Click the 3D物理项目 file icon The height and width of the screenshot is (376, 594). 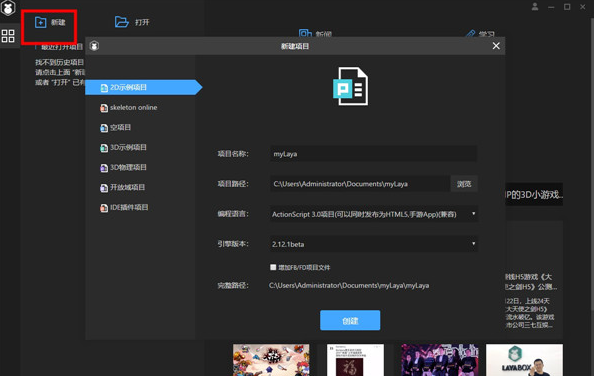[x=104, y=168]
